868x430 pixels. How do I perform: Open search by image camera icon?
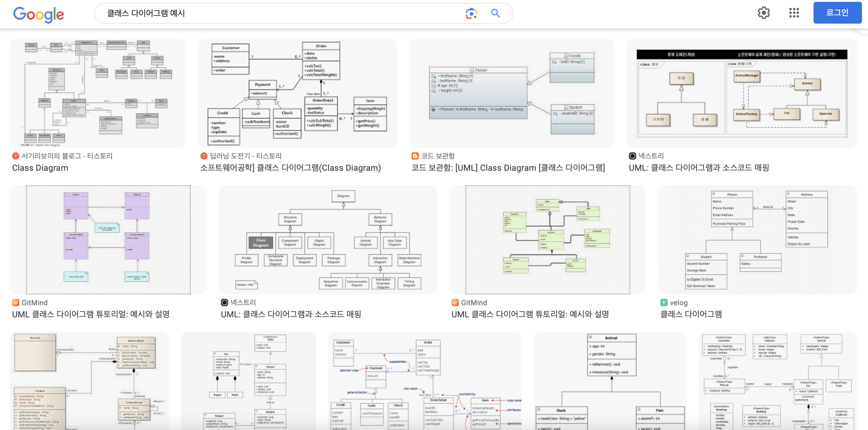point(471,14)
